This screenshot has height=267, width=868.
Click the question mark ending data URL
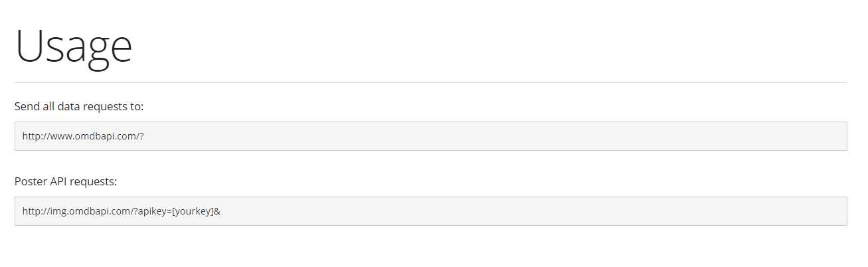point(142,136)
